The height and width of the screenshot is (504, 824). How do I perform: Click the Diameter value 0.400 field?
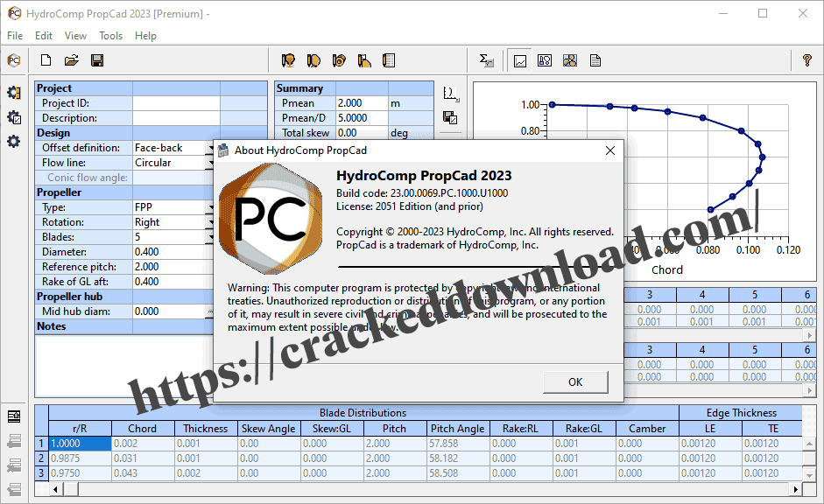(x=173, y=252)
